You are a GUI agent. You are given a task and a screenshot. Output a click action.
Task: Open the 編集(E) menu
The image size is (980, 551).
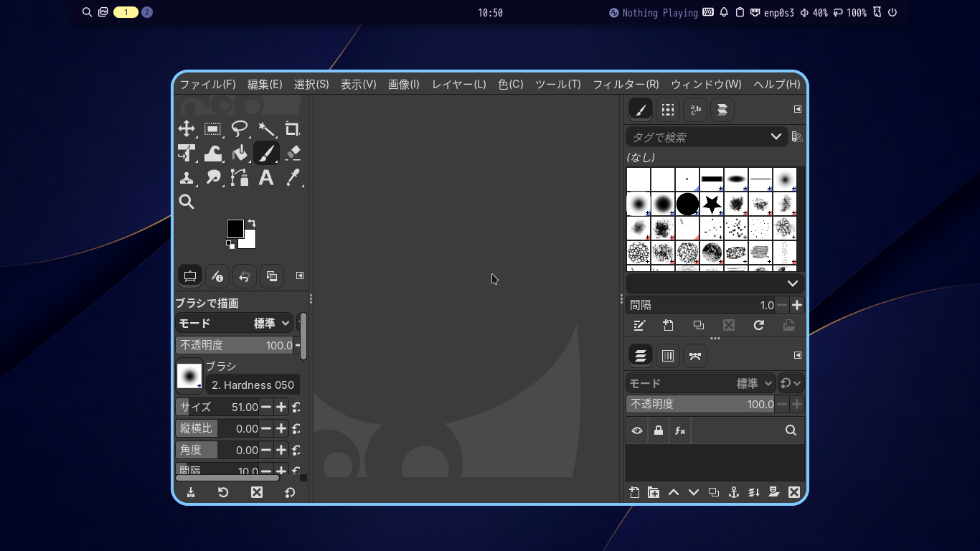coord(265,84)
